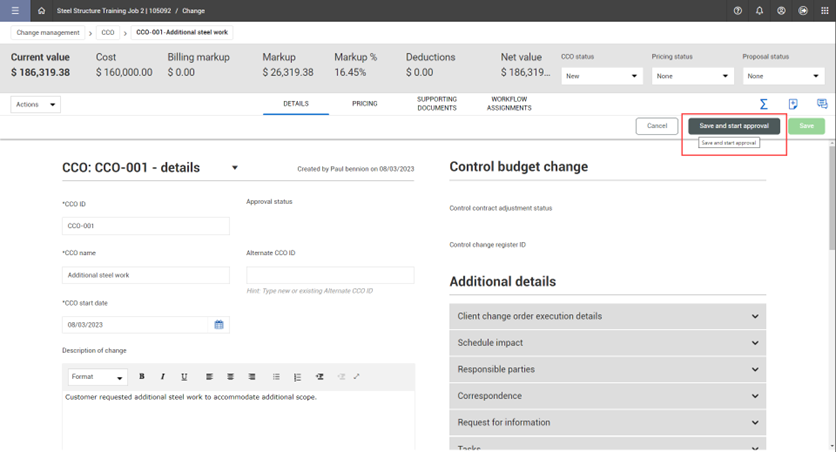Open the calendar date picker

(x=219, y=325)
